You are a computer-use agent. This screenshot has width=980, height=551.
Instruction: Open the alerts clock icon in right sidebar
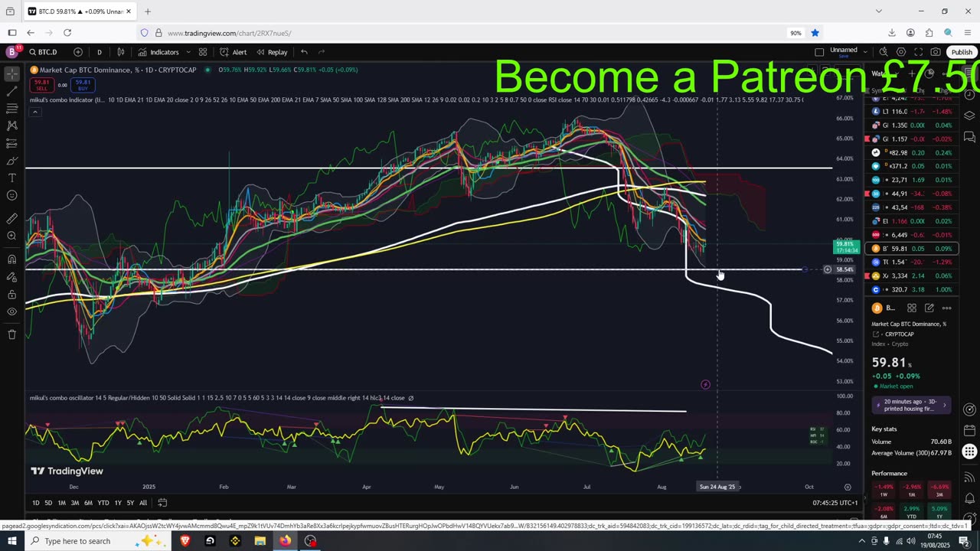(969, 94)
